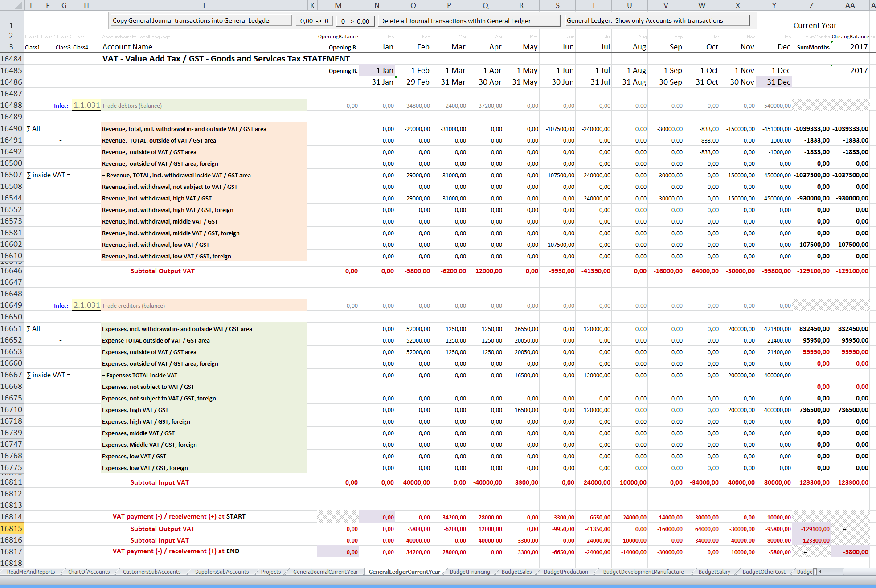This screenshot has width=876, height=588.
Task: Open the ChartOfAccounts sheet tab
Action: pyautogui.click(x=89, y=572)
